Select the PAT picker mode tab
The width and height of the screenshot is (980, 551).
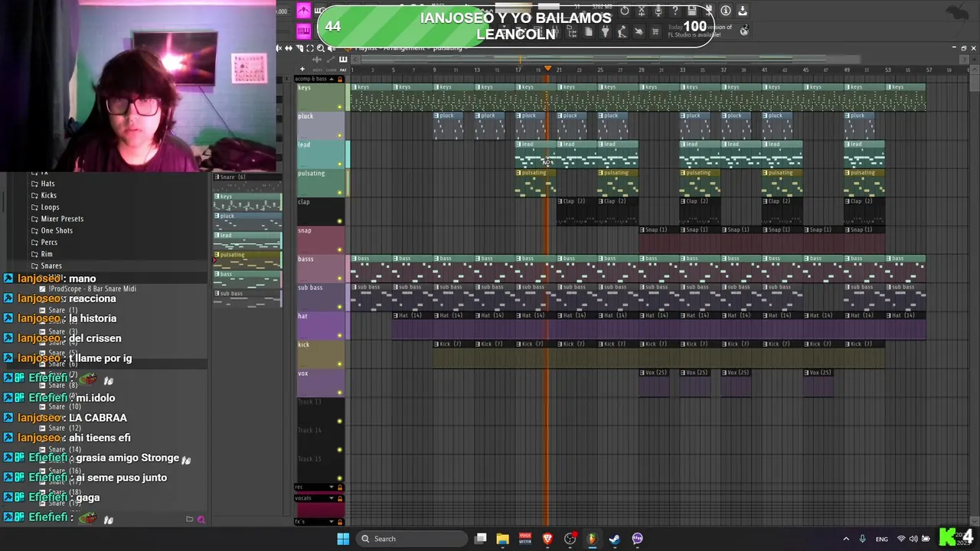pyautogui.click(x=345, y=70)
